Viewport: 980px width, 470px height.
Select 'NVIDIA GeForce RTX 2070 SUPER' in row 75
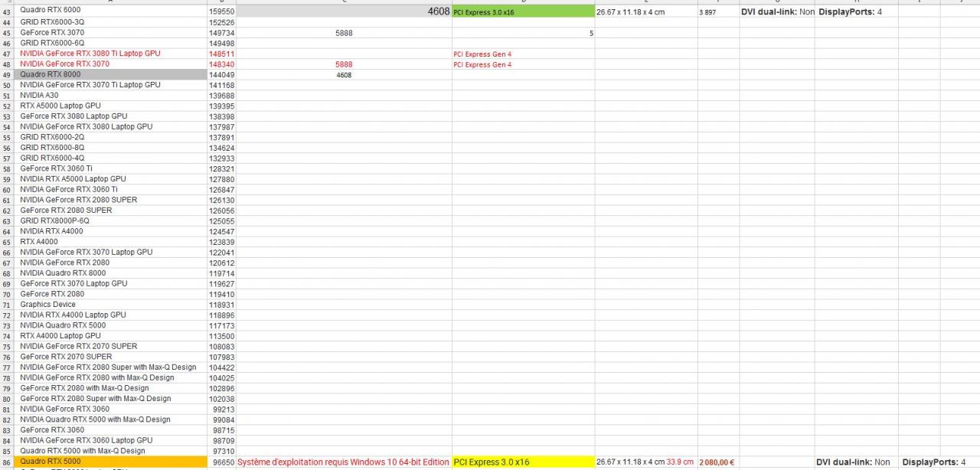click(x=110, y=346)
